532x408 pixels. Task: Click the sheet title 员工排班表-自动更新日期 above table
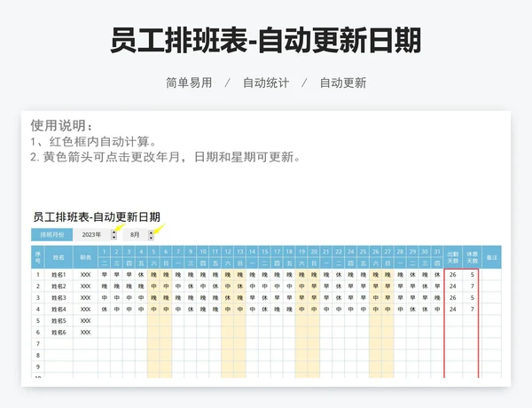[97, 217]
